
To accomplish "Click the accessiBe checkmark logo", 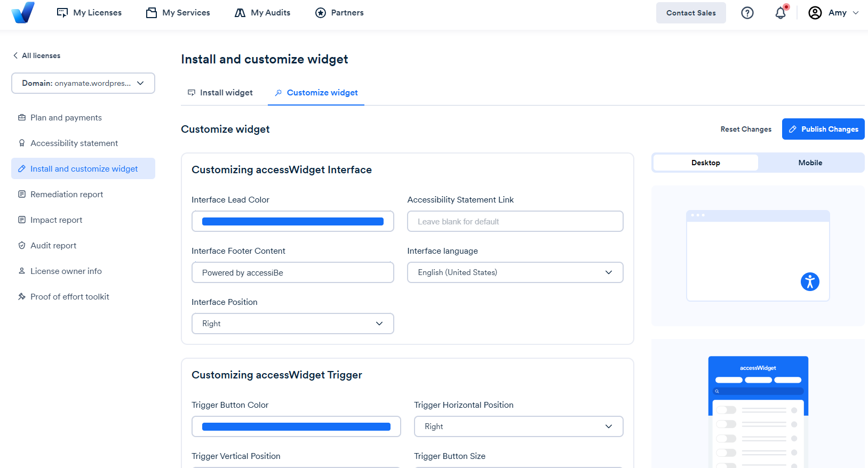I will 23,12.
